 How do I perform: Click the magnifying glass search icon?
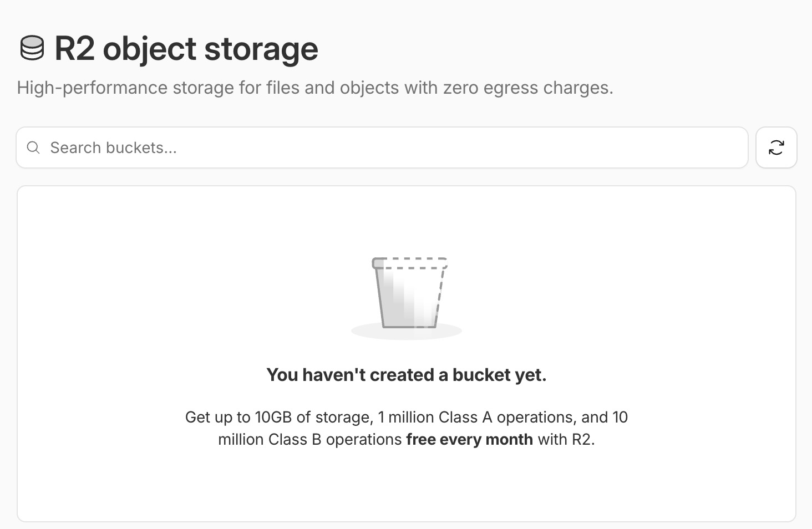pos(33,147)
